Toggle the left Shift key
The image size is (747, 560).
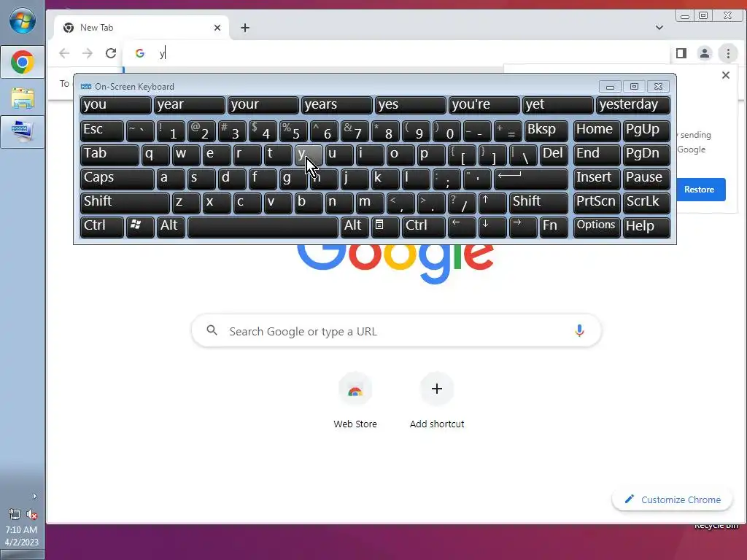[x=125, y=203]
